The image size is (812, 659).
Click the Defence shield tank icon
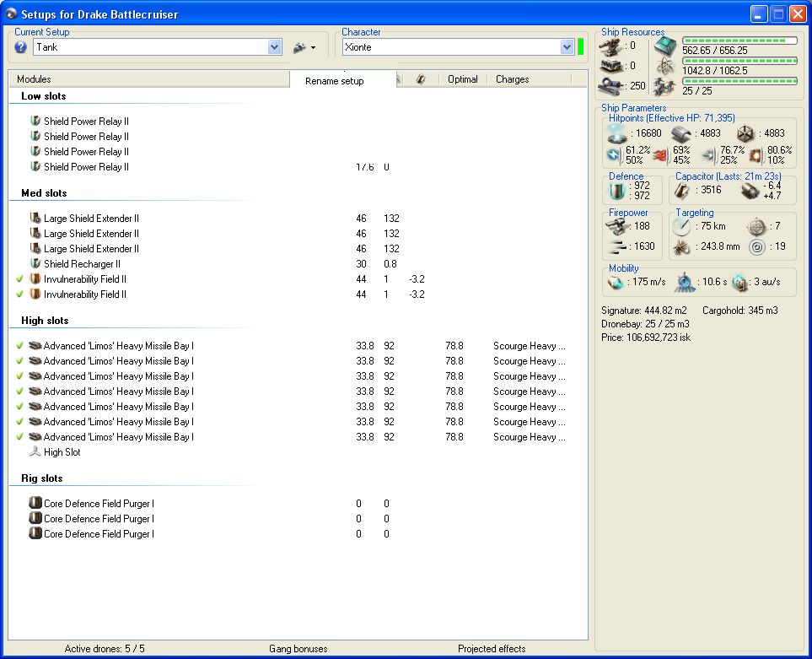(x=617, y=190)
